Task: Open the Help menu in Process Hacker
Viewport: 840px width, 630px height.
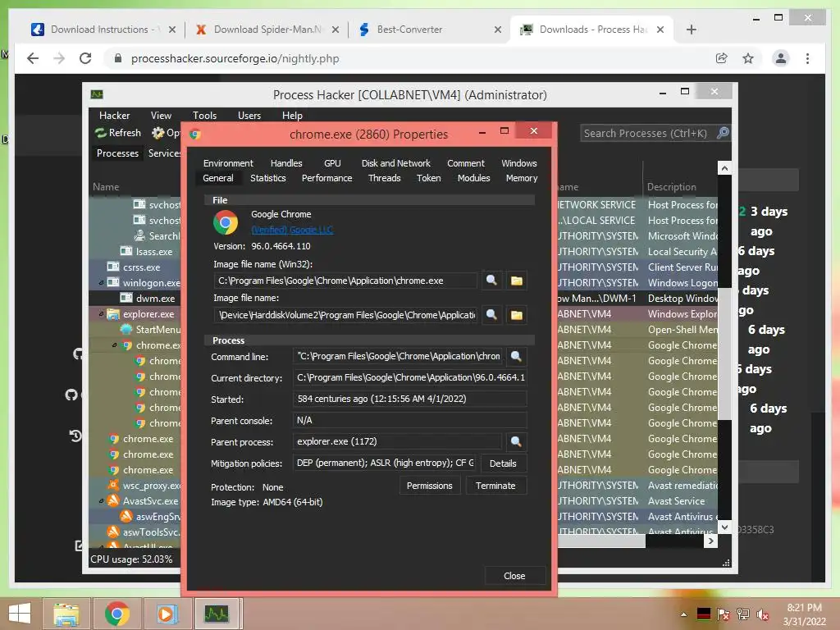Action: click(292, 116)
